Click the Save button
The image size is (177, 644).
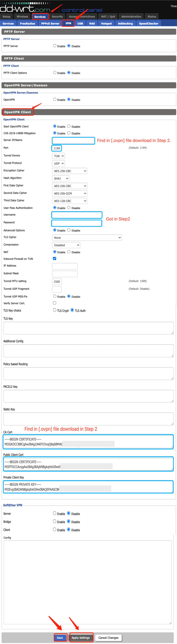60,638
